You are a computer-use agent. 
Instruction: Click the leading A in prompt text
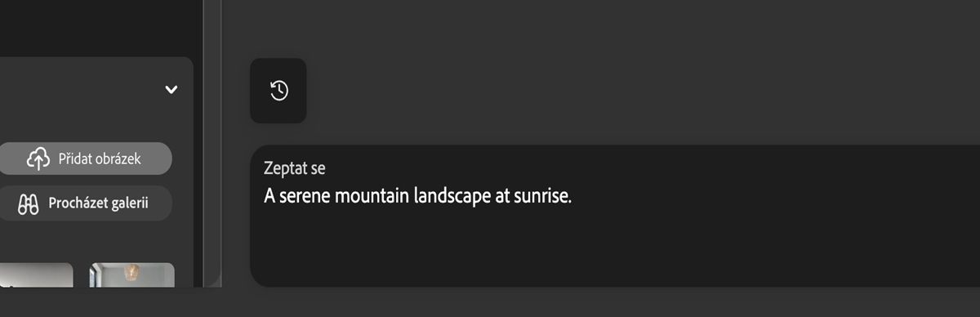(x=269, y=197)
